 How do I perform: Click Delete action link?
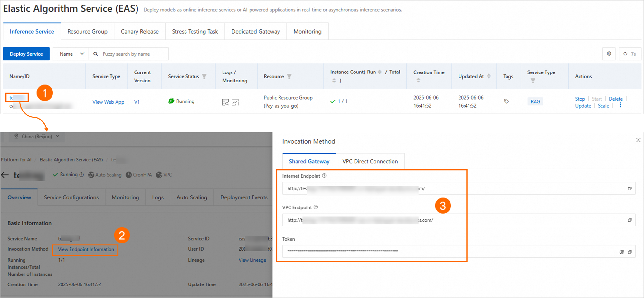(616, 99)
